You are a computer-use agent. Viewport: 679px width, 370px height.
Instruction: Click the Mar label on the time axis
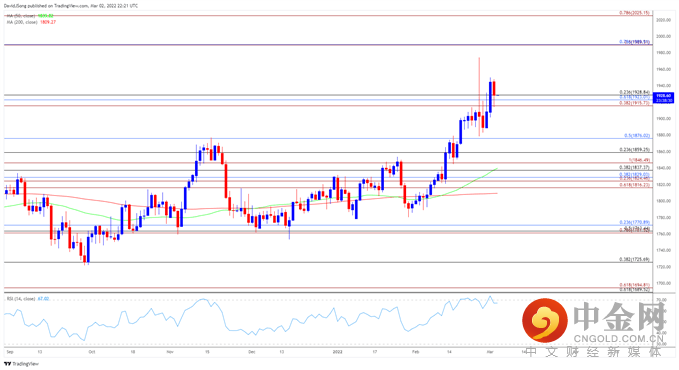(490, 352)
